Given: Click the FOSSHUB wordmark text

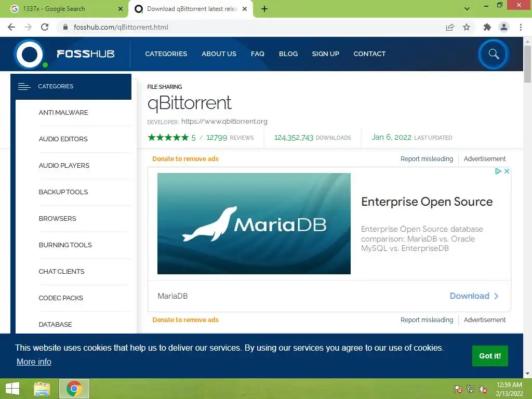Looking at the screenshot, I should coord(86,54).
